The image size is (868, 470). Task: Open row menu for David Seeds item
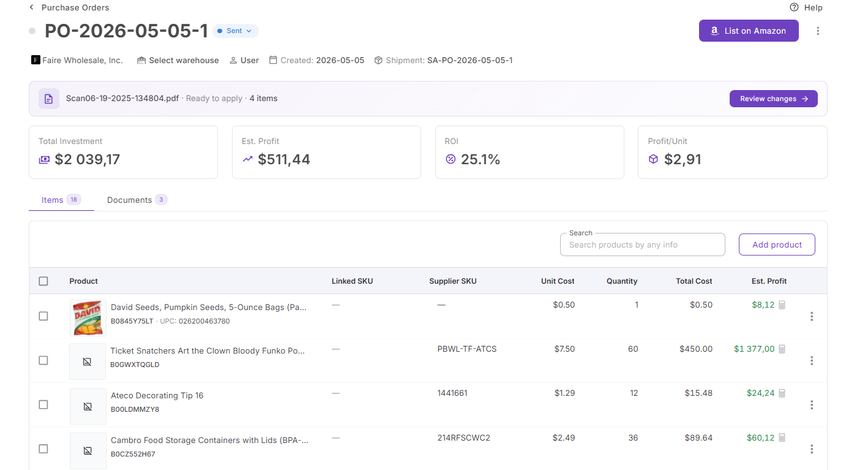click(812, 316)
